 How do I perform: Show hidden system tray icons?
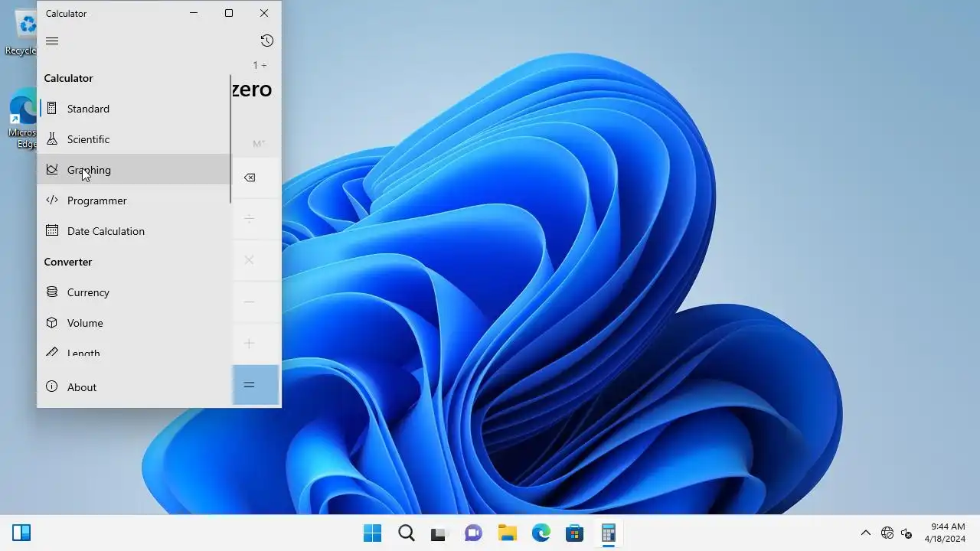tap(865, 533)
